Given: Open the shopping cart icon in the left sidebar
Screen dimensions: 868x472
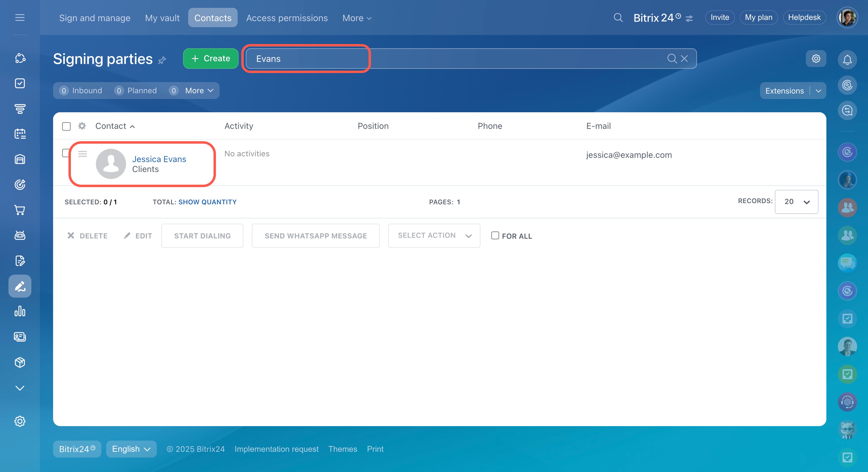Looking at the screenshot, I should tap(20, 210).
